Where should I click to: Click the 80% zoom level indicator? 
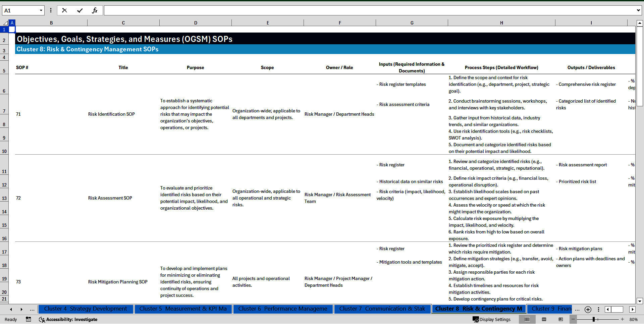click(x=634, y=319)
